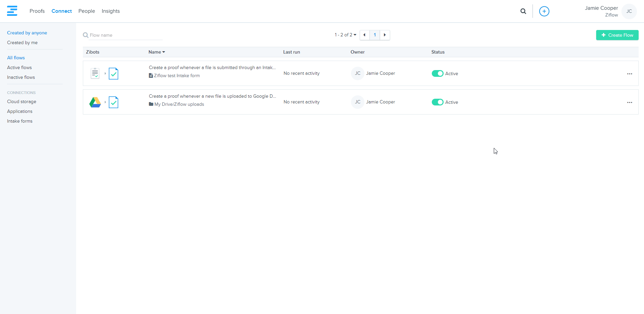Viewport: 644px width, 314px height.
Task: Open more options for Google Drive flow
Action: [629, 102]
